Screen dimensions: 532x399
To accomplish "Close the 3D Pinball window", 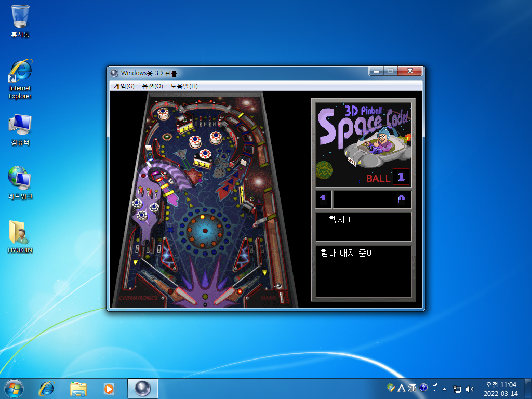I will click(410, 71).
